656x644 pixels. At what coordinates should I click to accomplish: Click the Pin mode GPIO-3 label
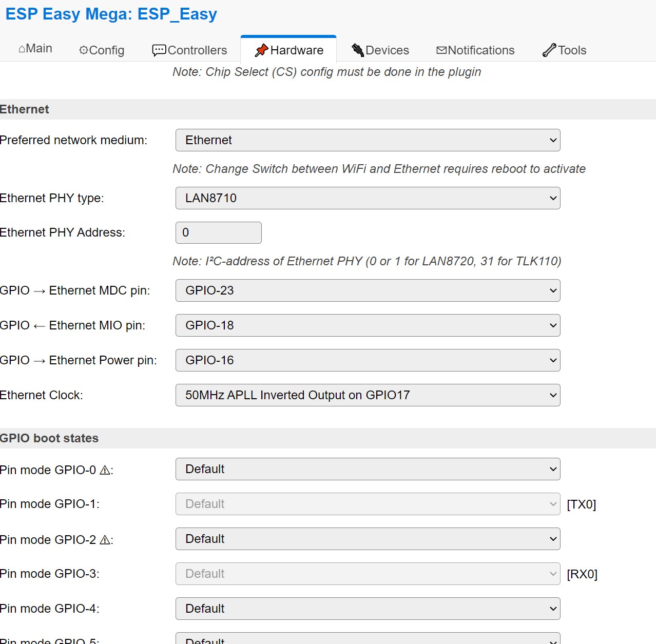pos(50,574)
